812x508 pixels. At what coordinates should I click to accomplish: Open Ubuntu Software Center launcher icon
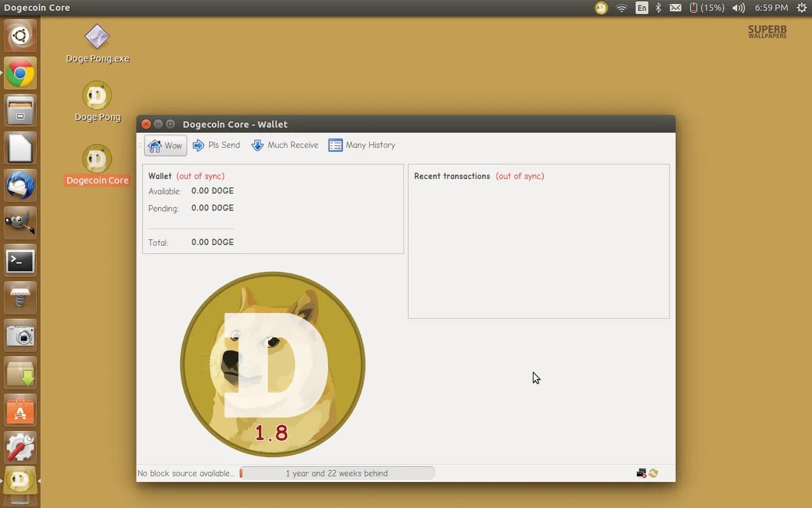20,410
